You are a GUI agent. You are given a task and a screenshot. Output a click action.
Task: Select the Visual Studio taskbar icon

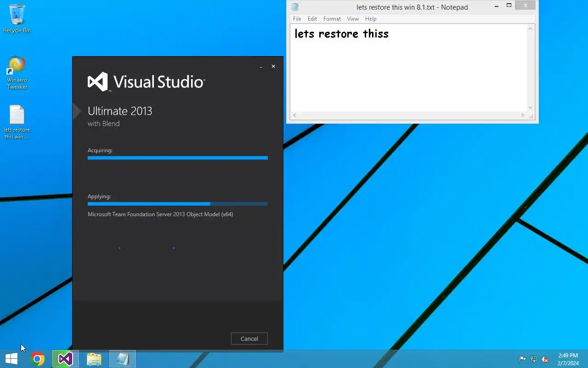click(x=66, y=359)
